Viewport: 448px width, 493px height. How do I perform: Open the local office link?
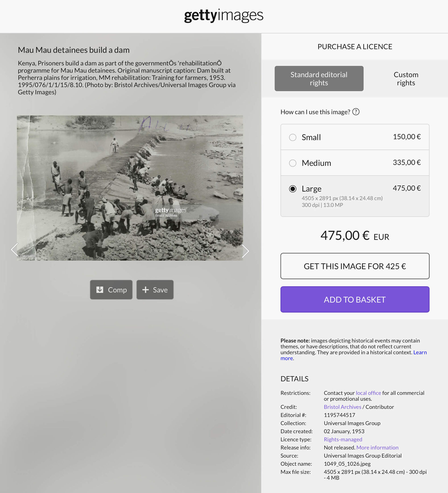coord(368,393)
